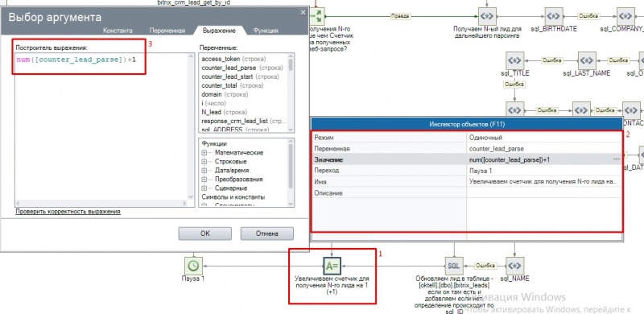
Task: Select the sql_BIRTHDATE node icon
Action: point(554,16)
